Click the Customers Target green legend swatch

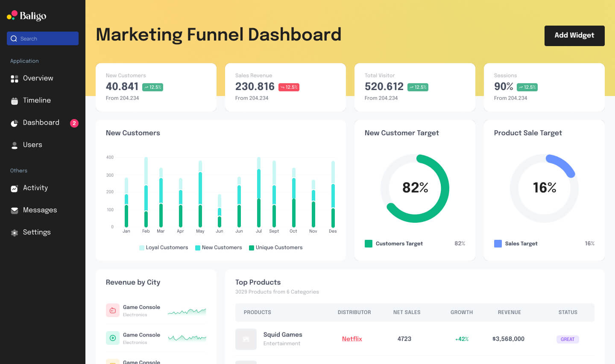tap(369, 244)
